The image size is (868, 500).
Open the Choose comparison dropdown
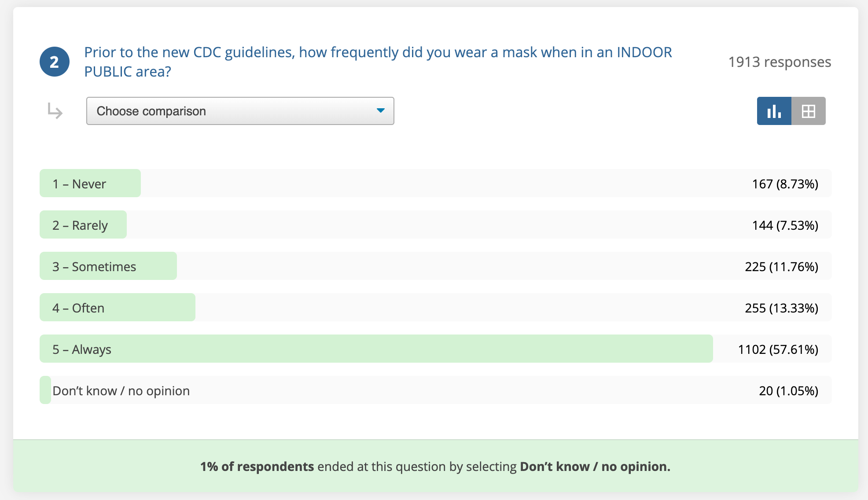(240, 111)
